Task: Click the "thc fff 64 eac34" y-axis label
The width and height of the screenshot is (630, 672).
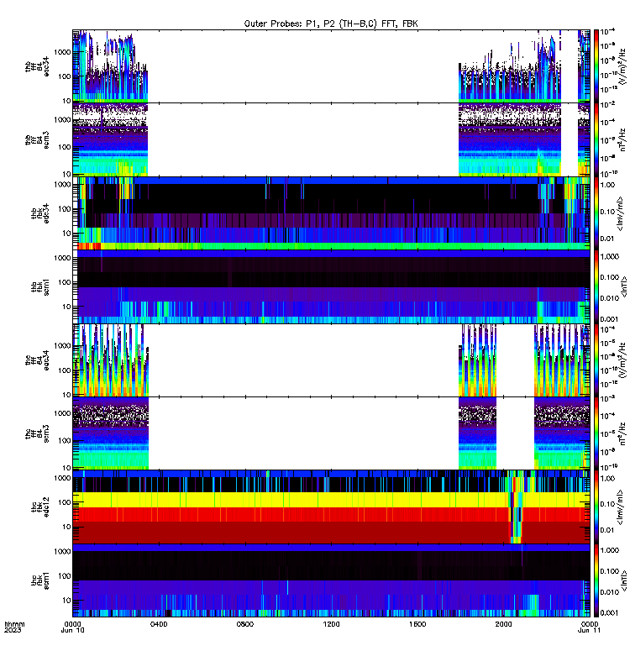Action: click(x=37, y=360)
